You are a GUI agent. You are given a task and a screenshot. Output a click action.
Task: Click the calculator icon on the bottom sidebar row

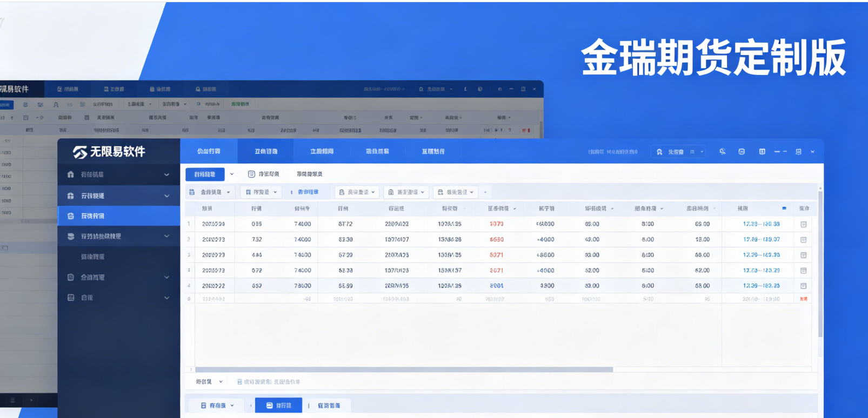[70, 298]
